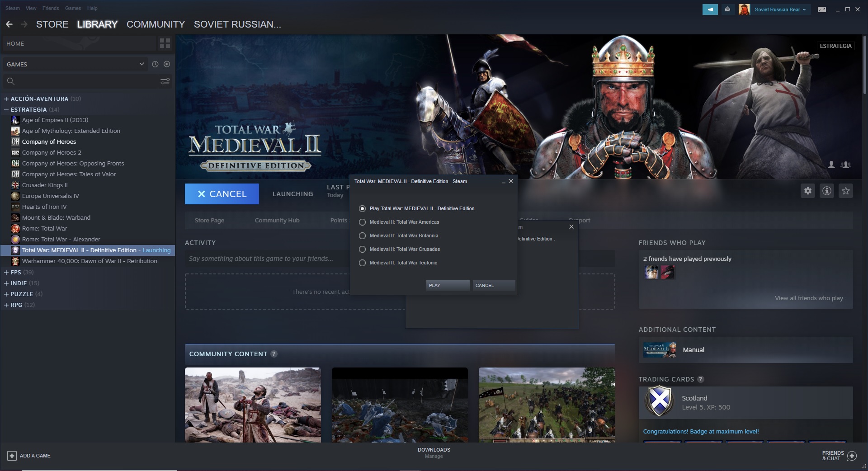Expand the PUZZLE collection

(6, 294)
